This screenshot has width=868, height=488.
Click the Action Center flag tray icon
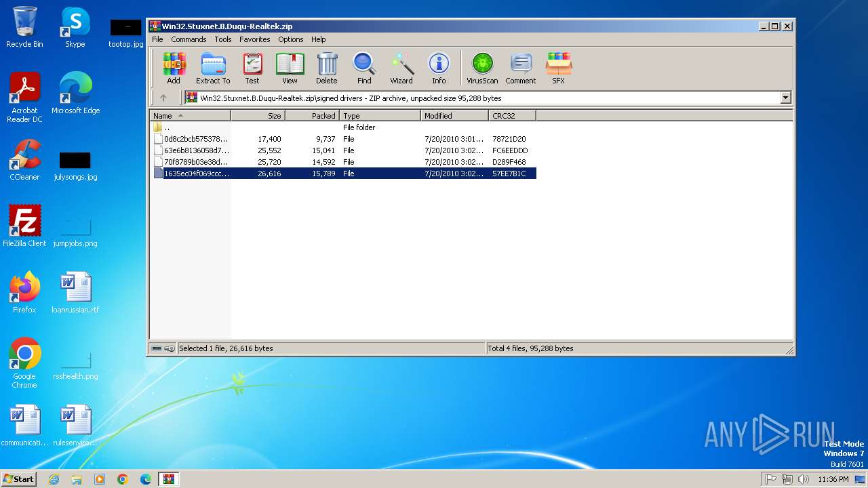click(x=770, y=479)
